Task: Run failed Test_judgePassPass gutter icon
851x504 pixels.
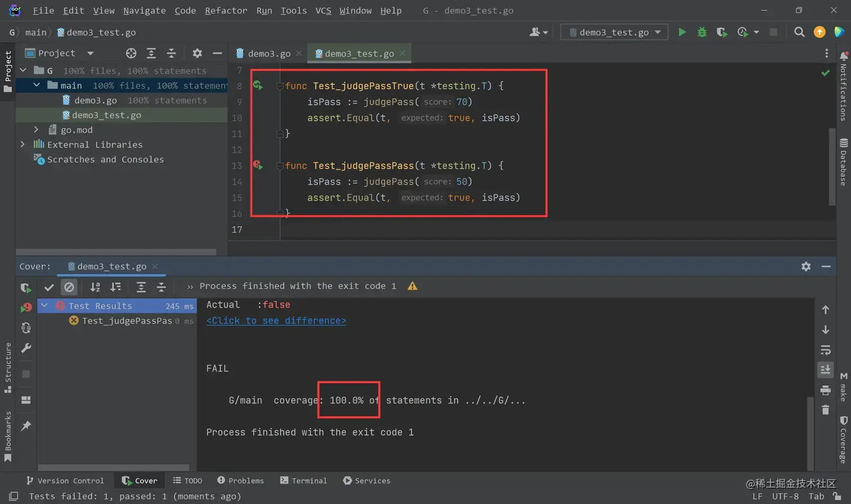Action: tap(258, 165)
